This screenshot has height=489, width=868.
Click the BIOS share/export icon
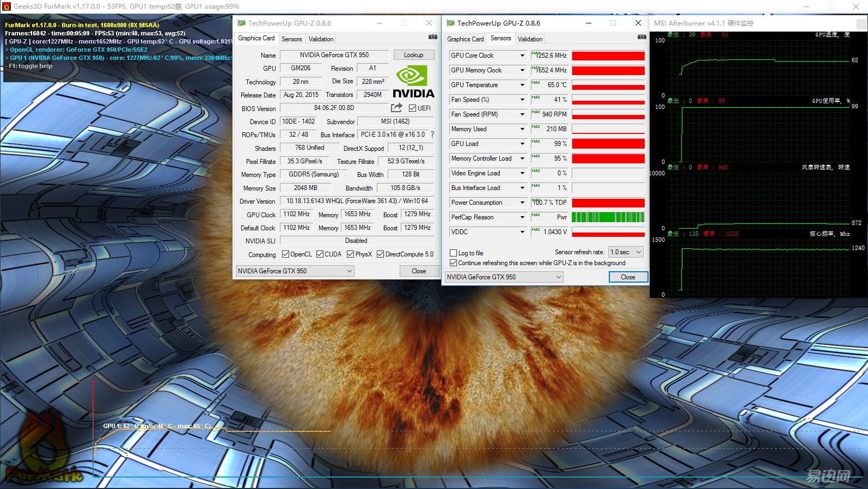coord(396,108)
